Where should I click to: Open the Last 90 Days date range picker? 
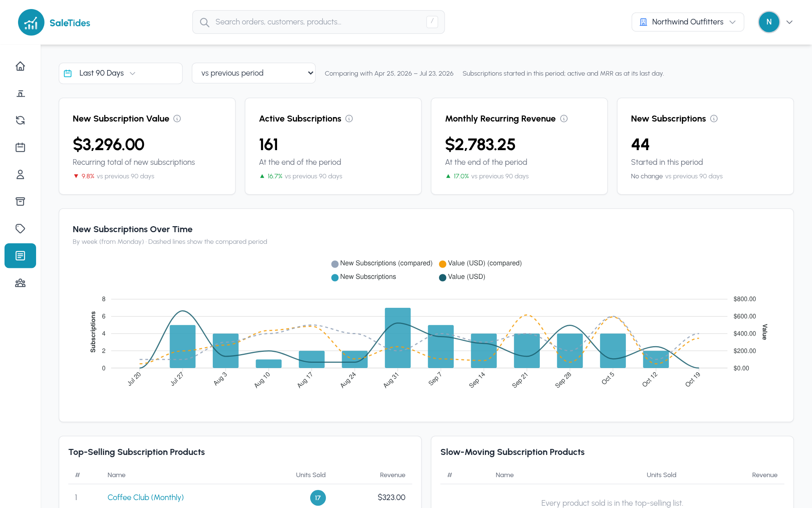point(121,73)
